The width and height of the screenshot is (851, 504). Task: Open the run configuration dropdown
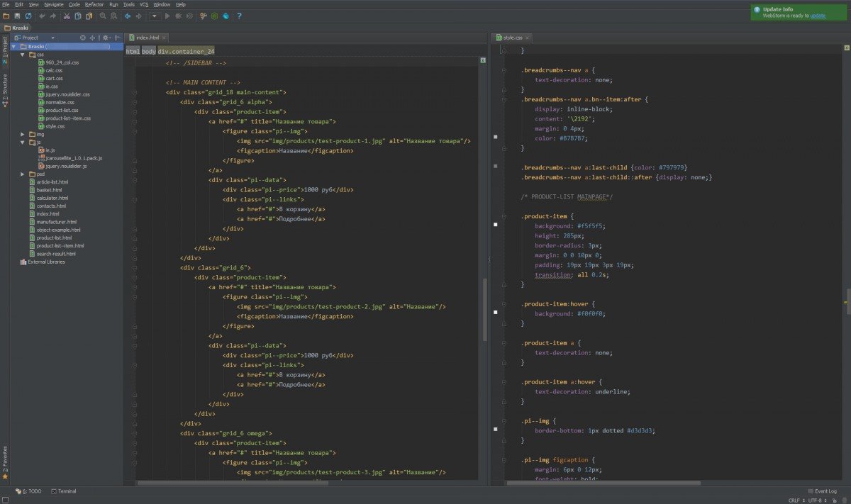[153, 16]
